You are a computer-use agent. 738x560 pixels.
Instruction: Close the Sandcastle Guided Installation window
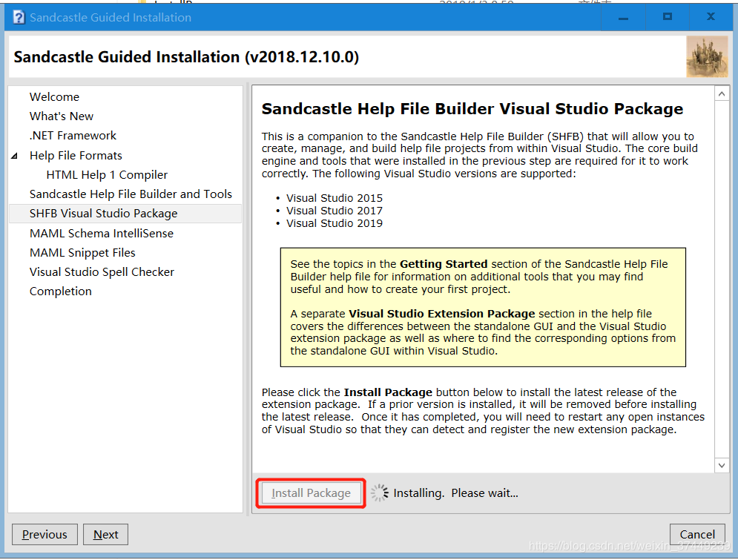coord(711,17)
